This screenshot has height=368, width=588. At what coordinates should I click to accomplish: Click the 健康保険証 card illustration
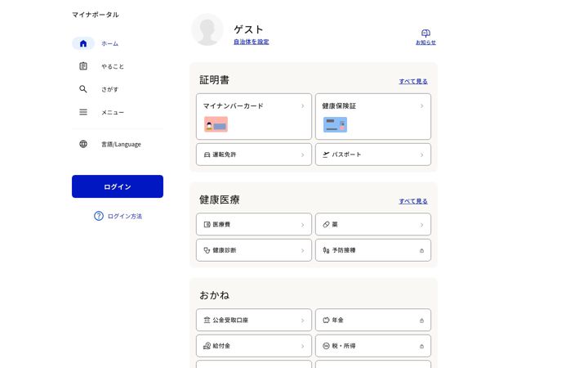point(336,124)
